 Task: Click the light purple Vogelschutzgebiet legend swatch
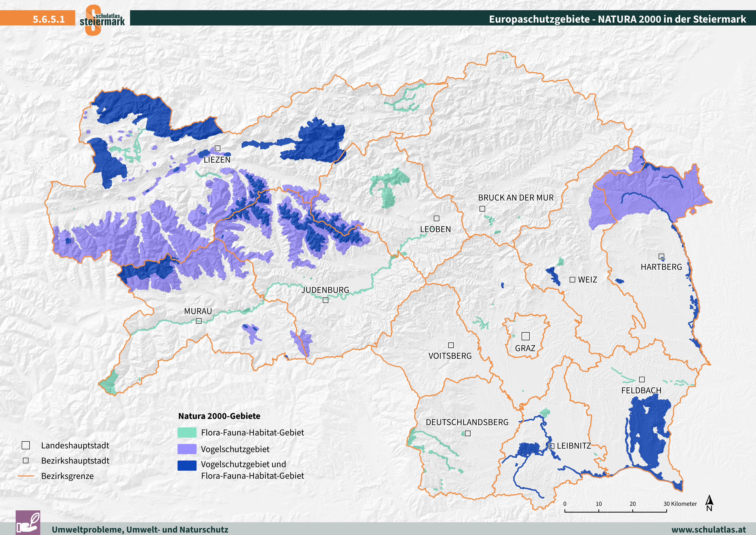[187, 449]
